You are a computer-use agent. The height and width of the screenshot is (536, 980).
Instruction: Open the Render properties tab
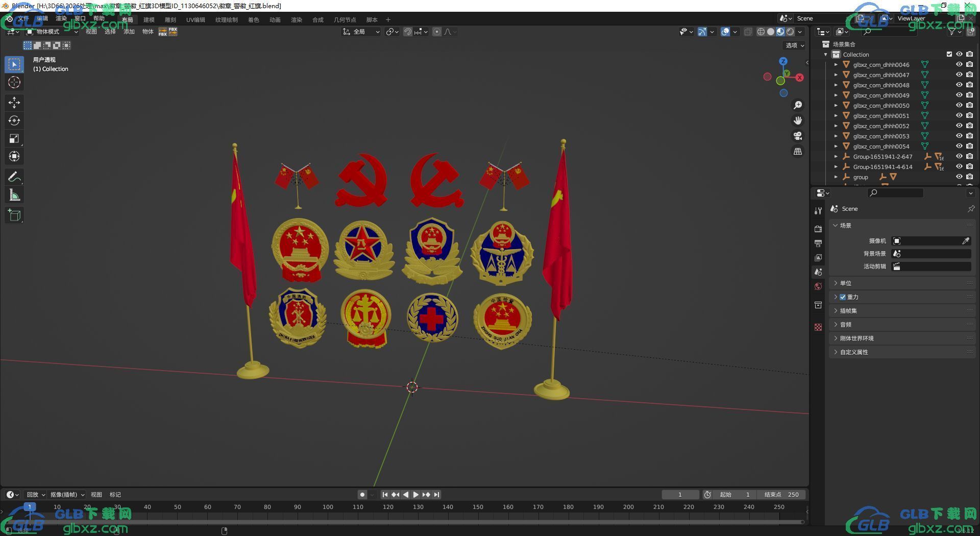pos(818,229)
